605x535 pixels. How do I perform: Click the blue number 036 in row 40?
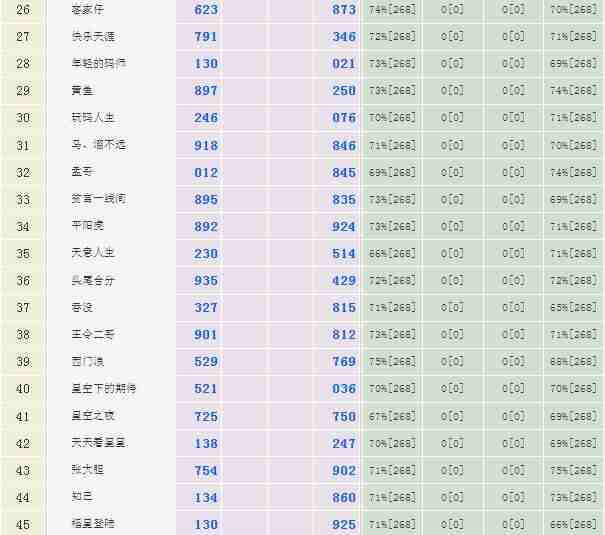(x=344, y=388)
